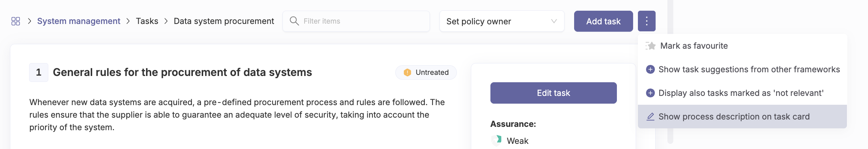
Task: Click pencil icon for process description
Action: coord(650,117)
